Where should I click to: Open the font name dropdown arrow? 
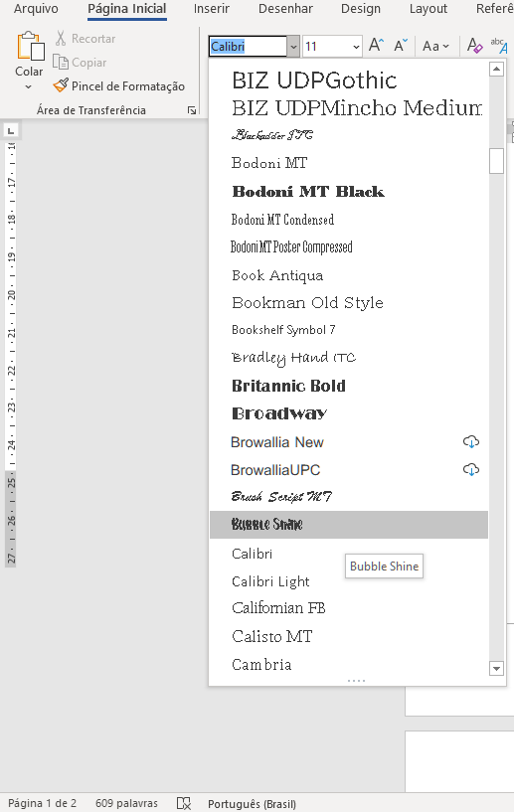coord(293,47)
